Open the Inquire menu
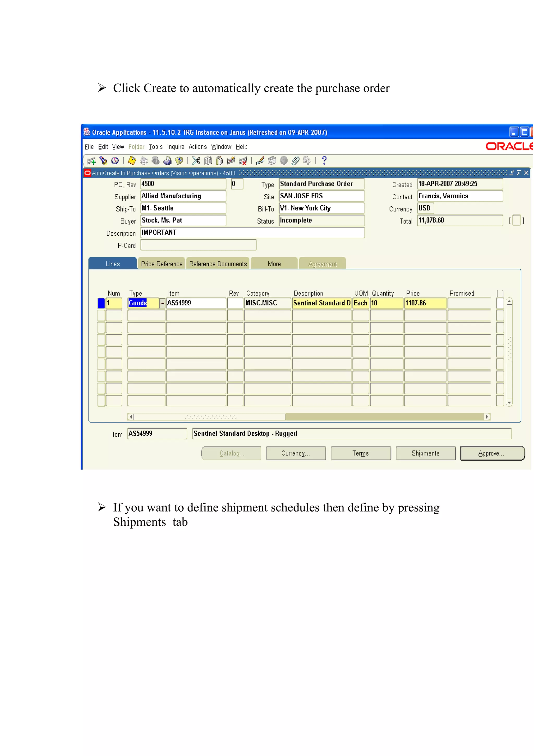534x756 pixels. (x=176, y=147)
